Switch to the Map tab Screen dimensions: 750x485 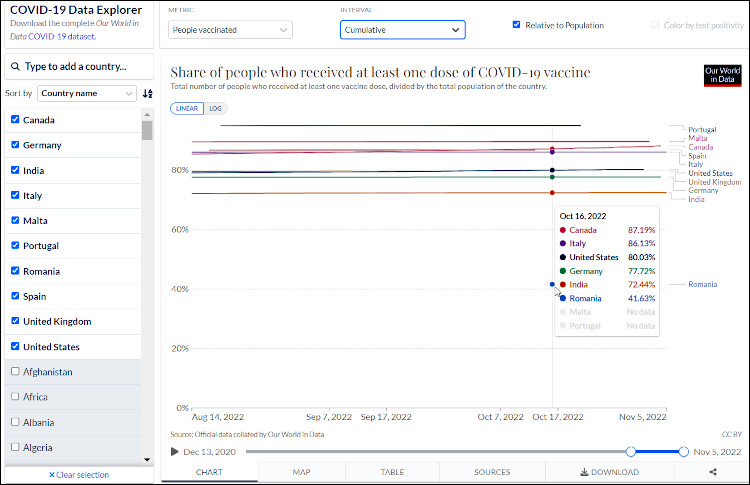point(301,472)
